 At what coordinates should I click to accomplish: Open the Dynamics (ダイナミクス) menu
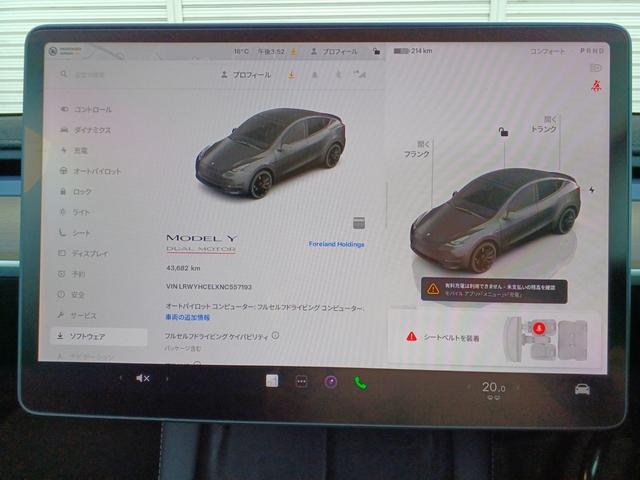(x=86, y=130)
